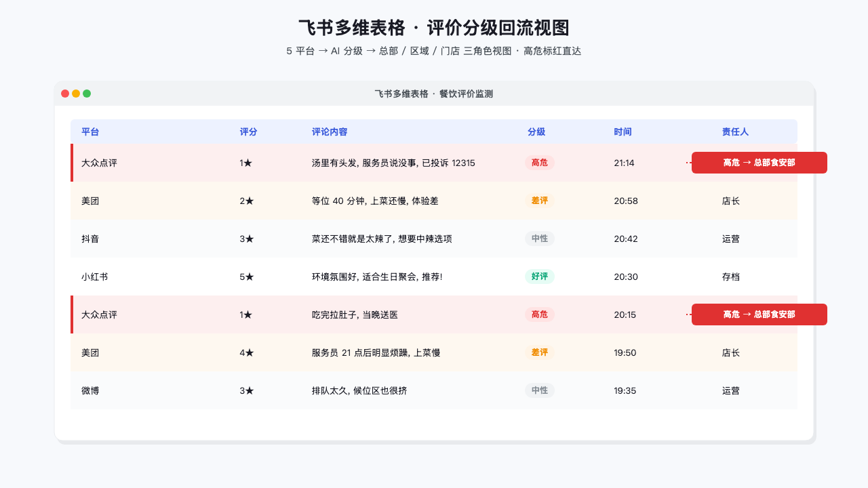This screenshot has height=488, width=868.
Task: Click 高危 → 总部食安部 button in 21:14 row
Action: pos(759,163)
